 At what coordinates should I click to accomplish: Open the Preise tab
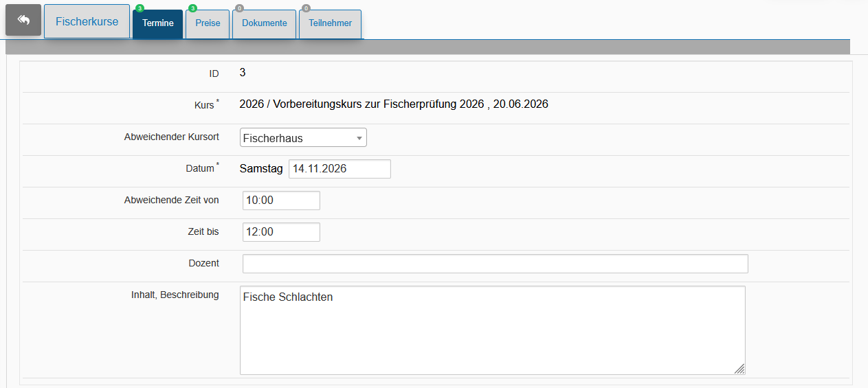[208, 23]
